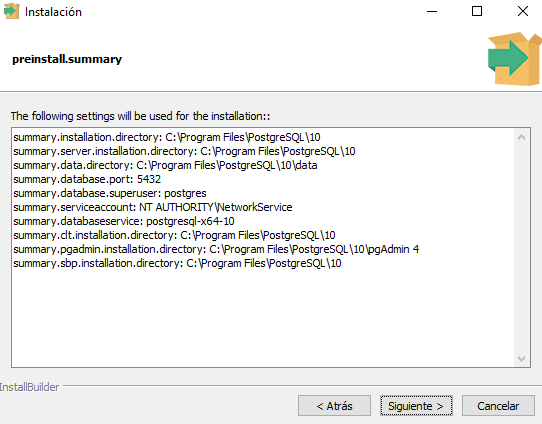
Task: Close the Instalación window
Action: (x=523, y=11)
